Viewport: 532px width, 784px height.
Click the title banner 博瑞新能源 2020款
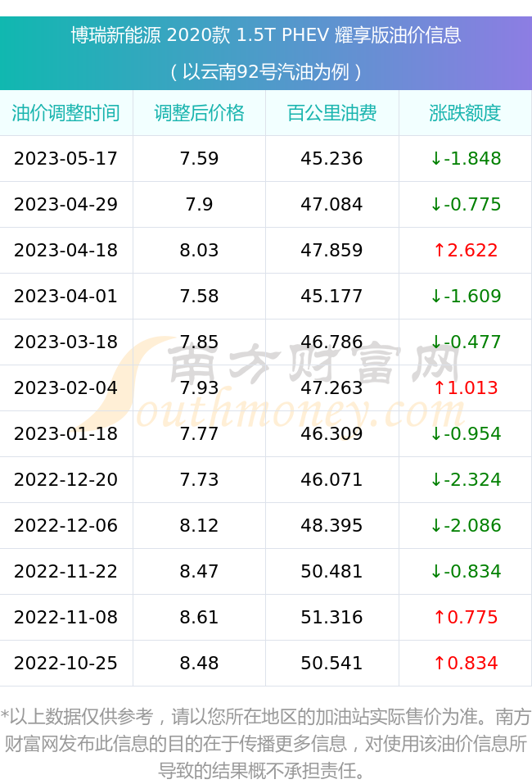pos(266,35)
